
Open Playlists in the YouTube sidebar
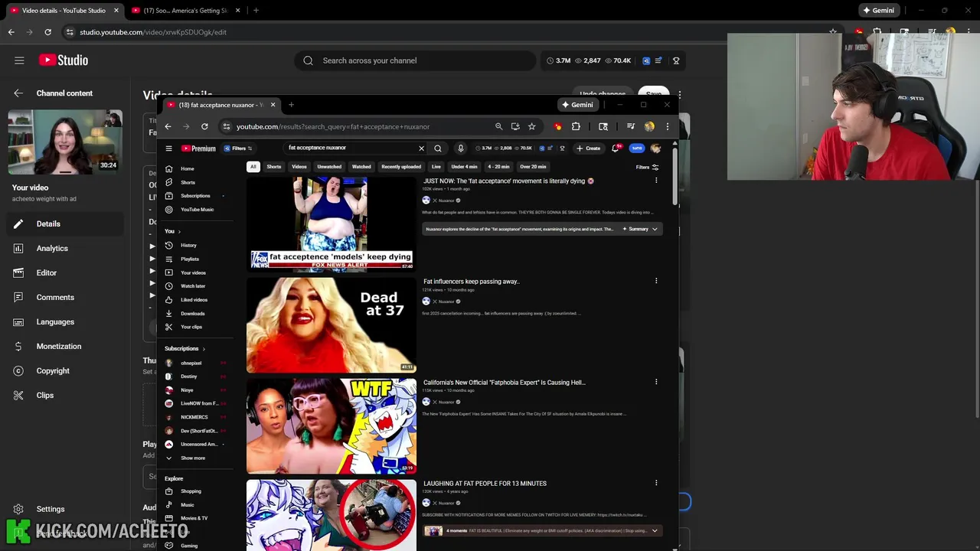pyautogui.click(x=189, y=259)
